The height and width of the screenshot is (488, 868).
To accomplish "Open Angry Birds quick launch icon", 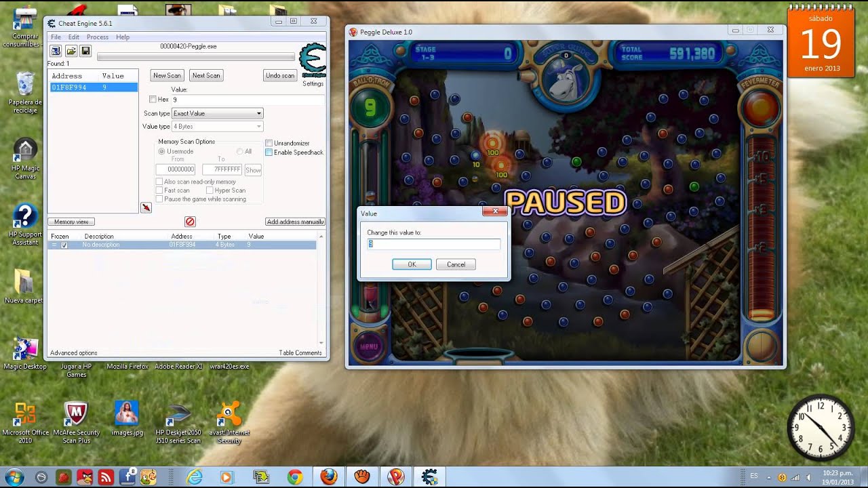I will tap(85, 477).
